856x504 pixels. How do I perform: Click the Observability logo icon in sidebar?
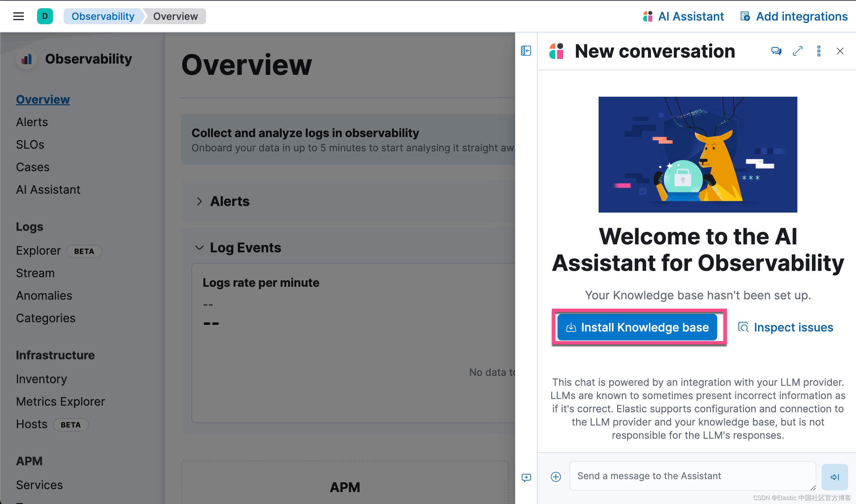27,59
